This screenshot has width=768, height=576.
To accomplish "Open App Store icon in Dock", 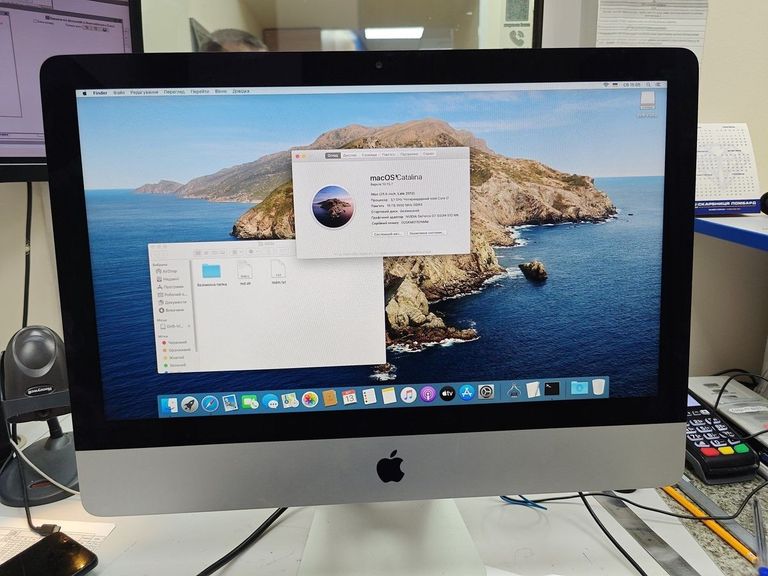I will (x=467, y=392).
